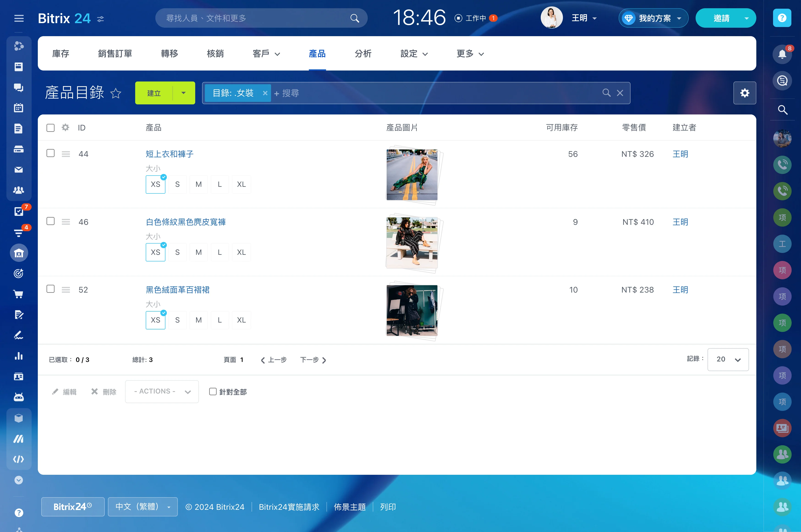
Task: Open the hamburger main menu
Action: click(x=19, y=18)
